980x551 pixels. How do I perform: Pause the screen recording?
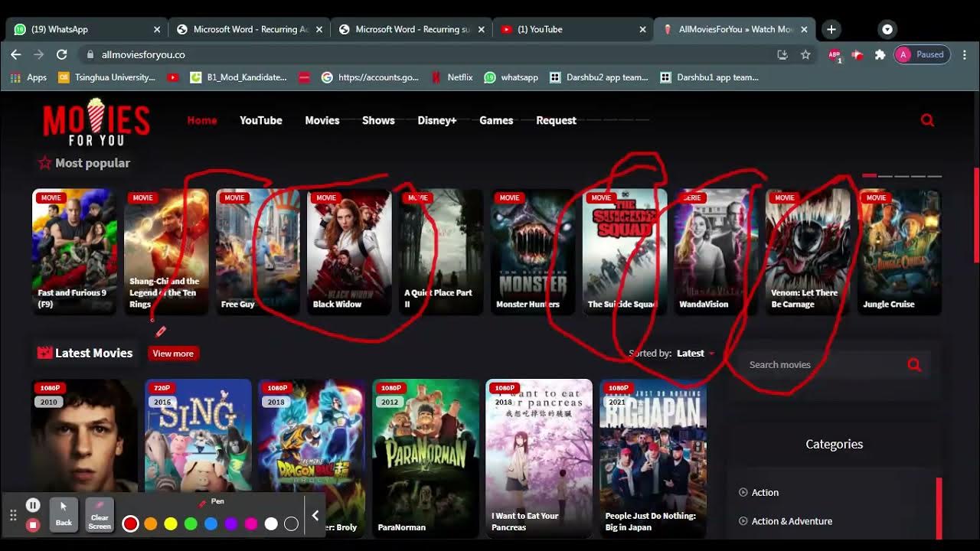[33, 505]
